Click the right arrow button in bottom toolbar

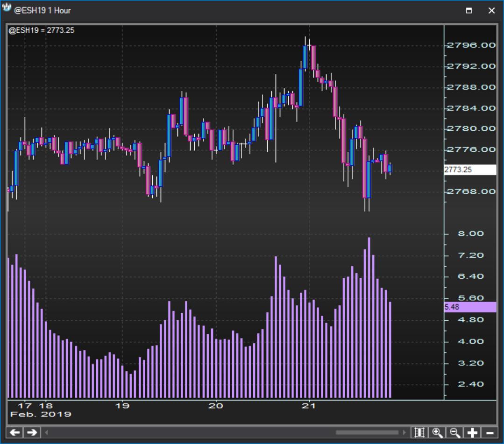pos(32,432)
